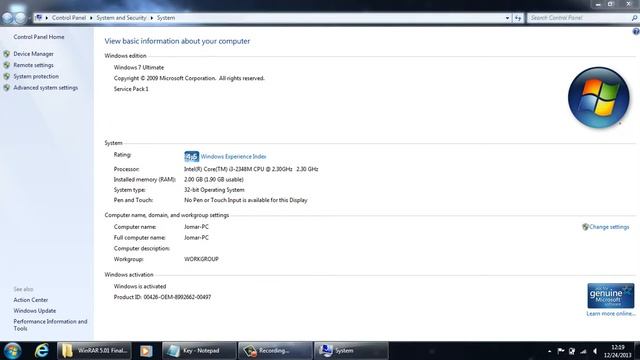The image size is (640, 360).
Task: Click the Action Center flag tray icon
Action: (561, 351)
